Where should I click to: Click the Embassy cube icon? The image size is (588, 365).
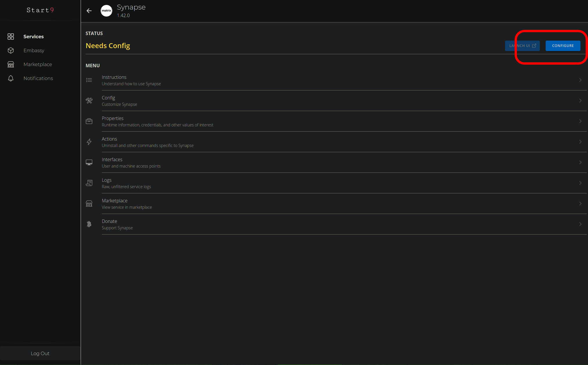tap(11, 50)
